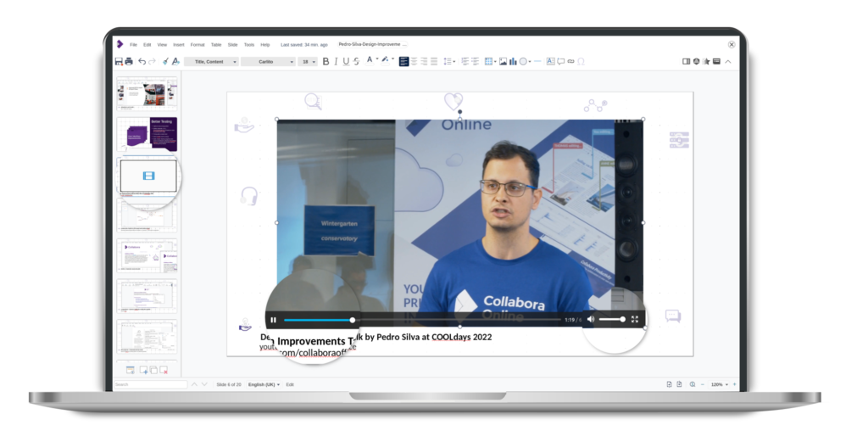Click the clear formatting icon

(x=176, y=61)
